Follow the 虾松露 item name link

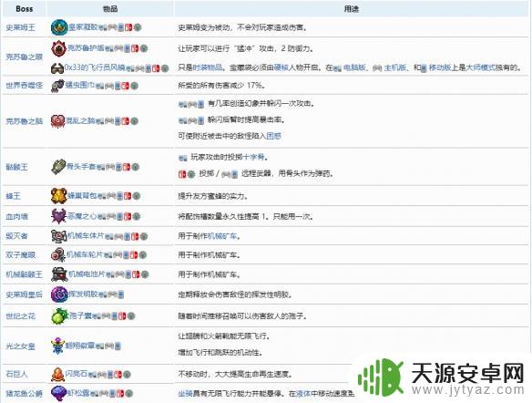click(78, 393)
